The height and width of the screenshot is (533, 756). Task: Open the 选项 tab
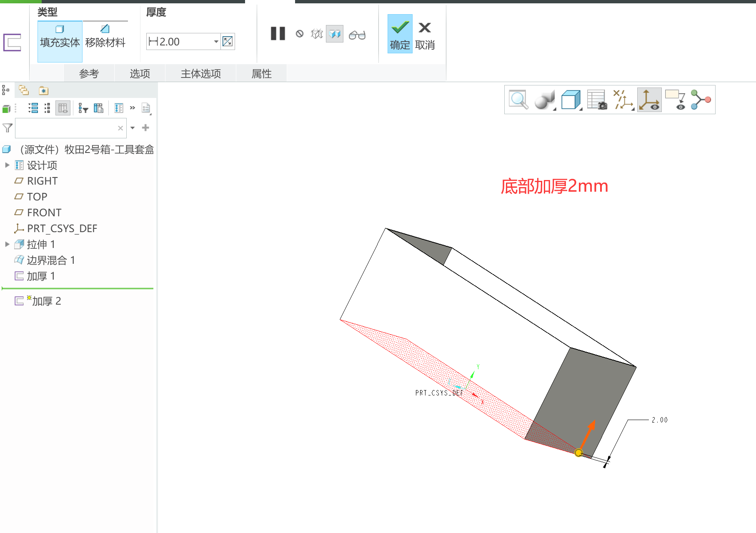coord(140,74)
